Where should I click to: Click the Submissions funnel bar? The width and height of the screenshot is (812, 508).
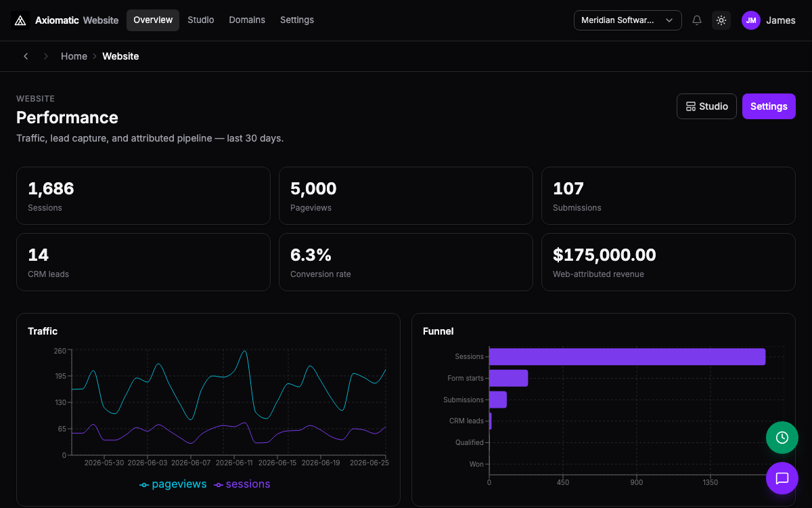tap(498, 400)
